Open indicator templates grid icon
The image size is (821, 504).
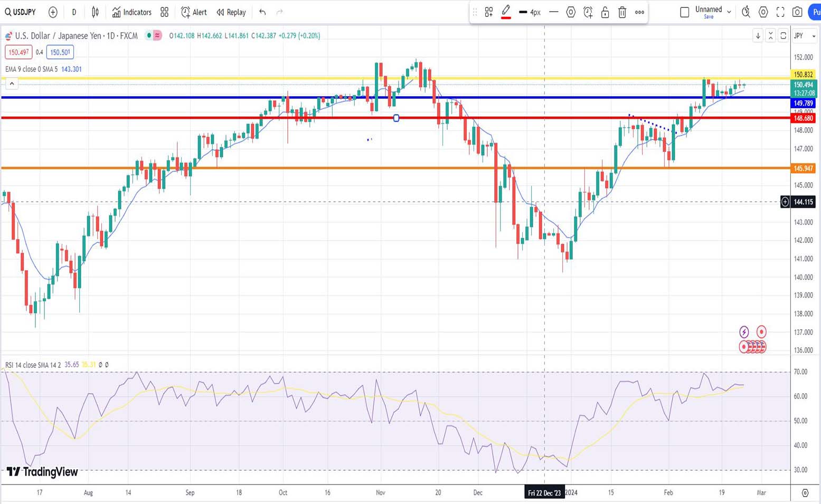tap(165, 12)
